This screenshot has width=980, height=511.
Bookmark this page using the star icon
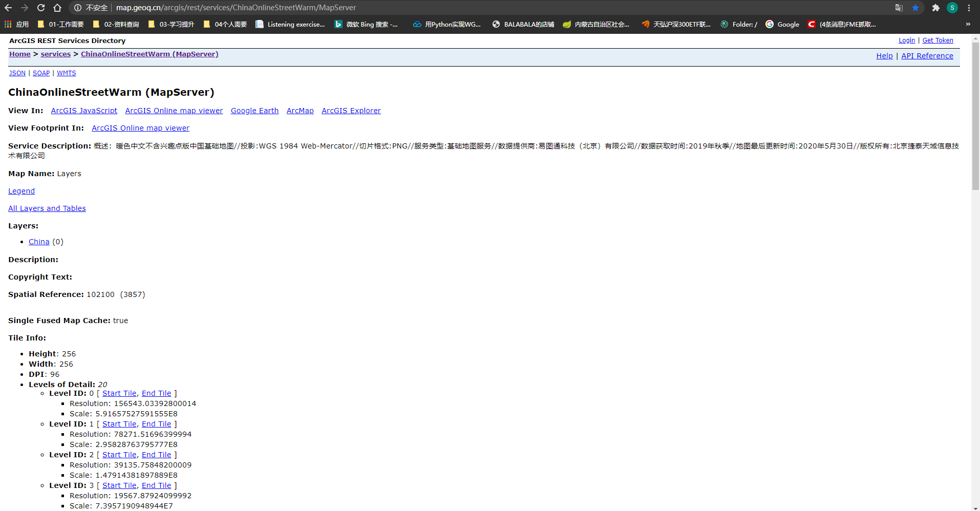point(915,8)
